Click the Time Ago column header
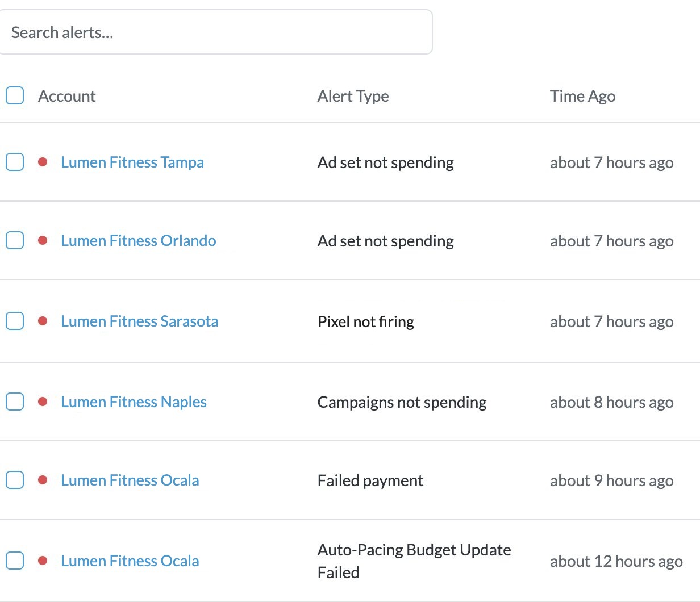700x602 pixels. [x=583, y=97]
